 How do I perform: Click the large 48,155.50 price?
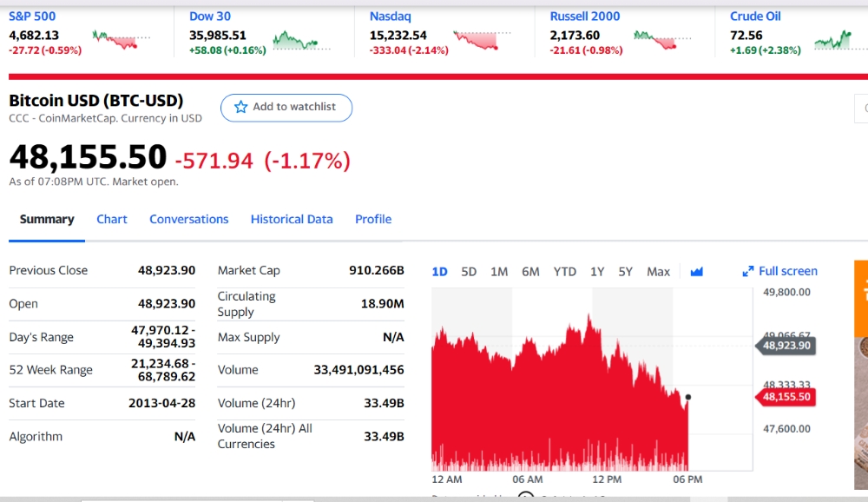tap(88, 157)
